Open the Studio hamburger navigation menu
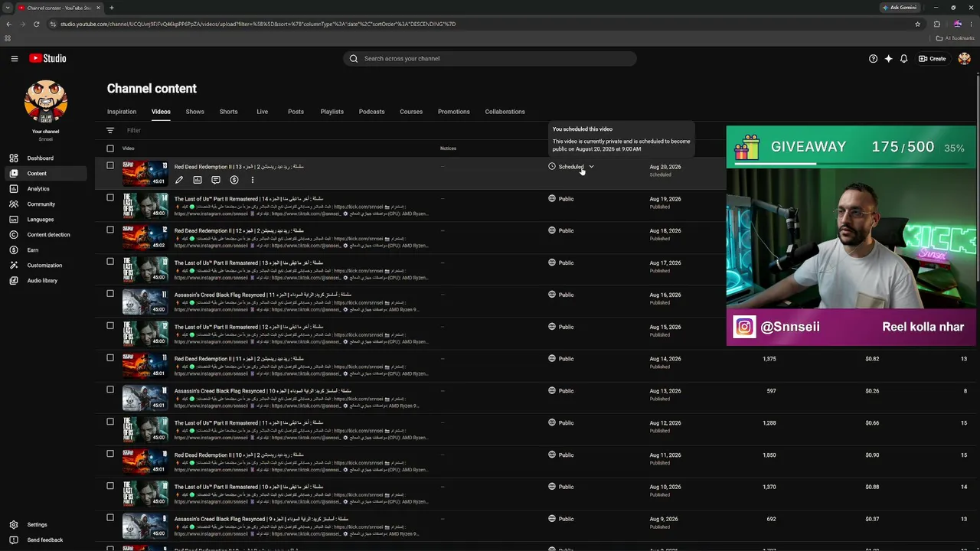This screenshot has height=551, width=980. pyautogui.click(x=14, y=58)
